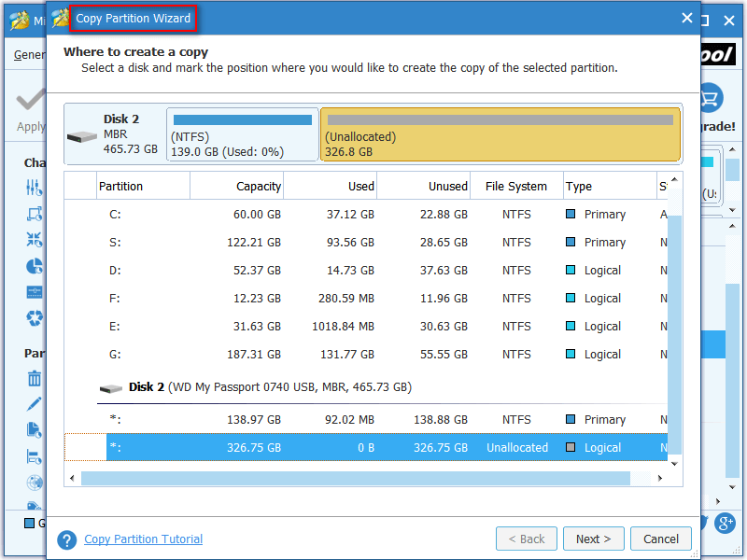The image size is (747, 560).
Task: Click the Next button
Action: point(593,539)
